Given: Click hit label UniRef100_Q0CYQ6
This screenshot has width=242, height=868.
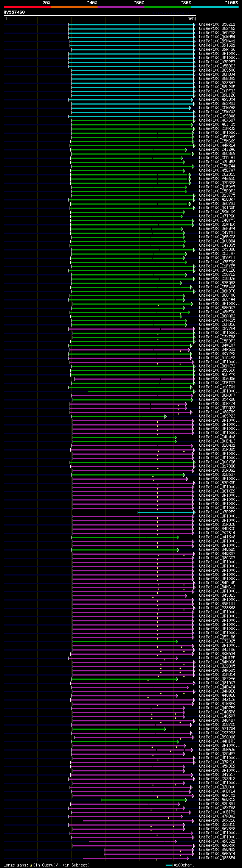Looking at the screenshot, I should point(217,462).
